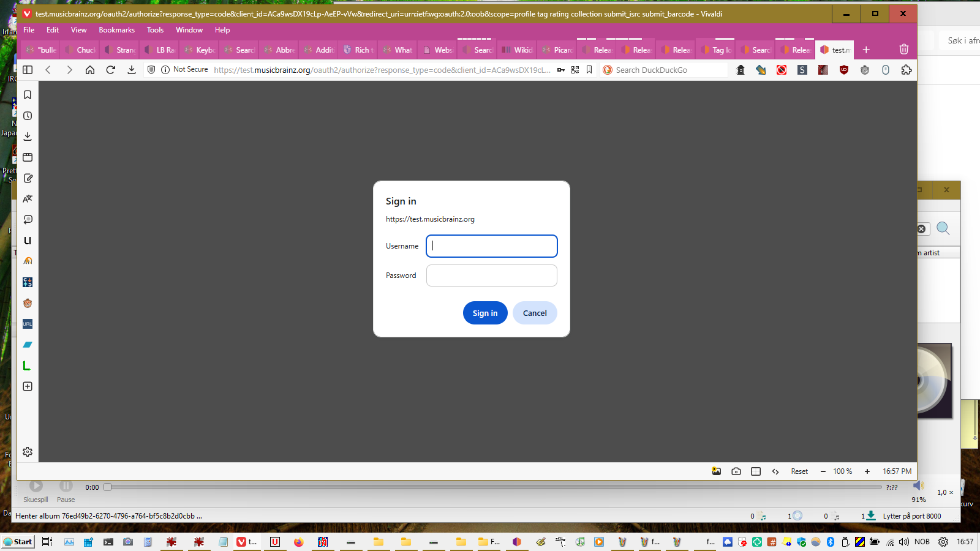Open Vivaldi settings gear in sidebar
980x551 pixels.
(28, 452)
